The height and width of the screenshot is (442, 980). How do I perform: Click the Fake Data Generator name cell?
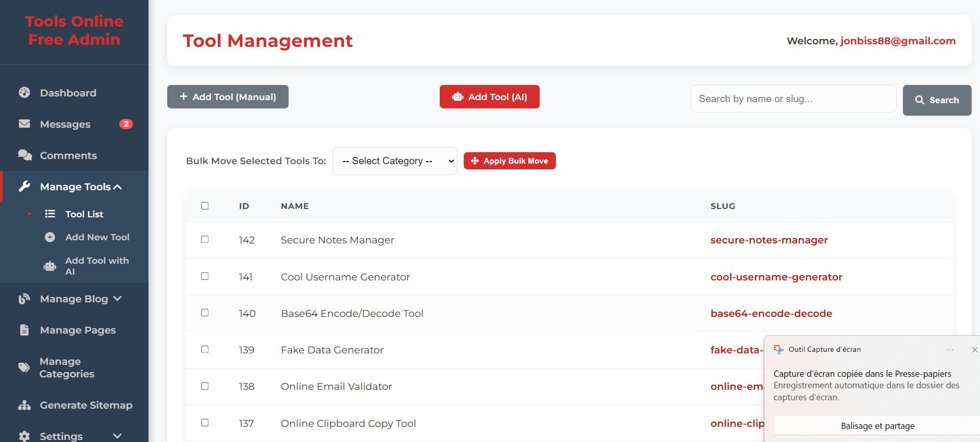coord(332,350)
